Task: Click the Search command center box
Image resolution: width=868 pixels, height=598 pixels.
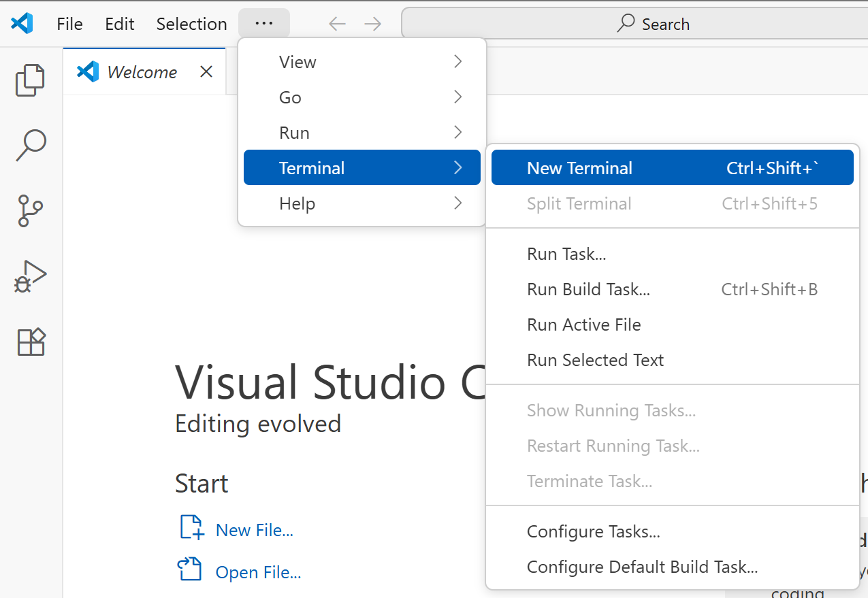Action: pyautogui.click(x=652, y=24)
